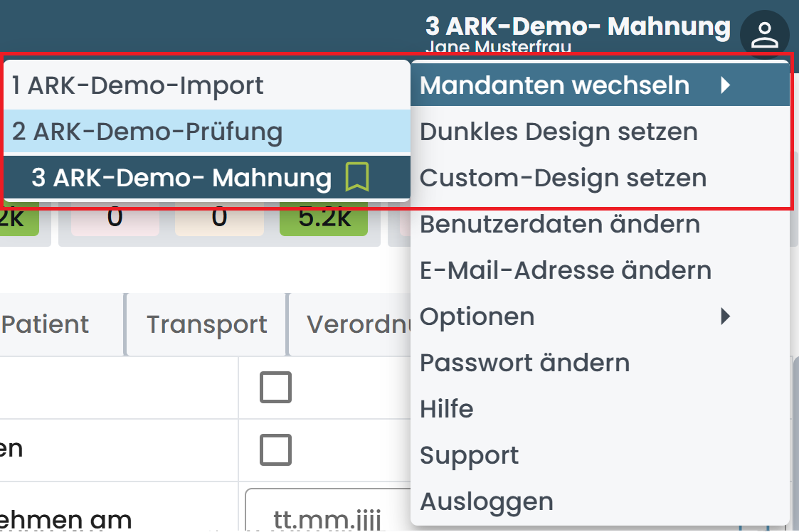Image resolution: width=799 pixels, height=532 pixels.
Task: Expand the Mandanten wechseln submenu arrow
Action: pyautogui.click(x=725, y=85)
